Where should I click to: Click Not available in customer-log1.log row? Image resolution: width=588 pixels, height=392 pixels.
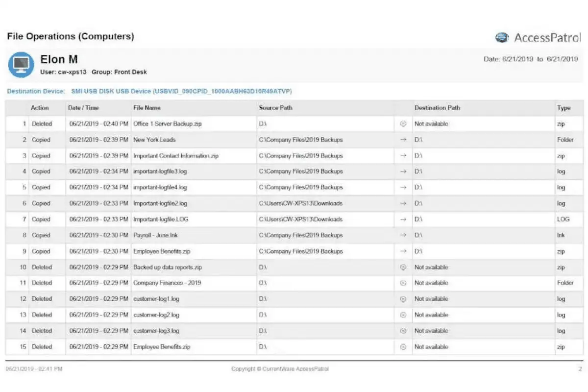coord(431,299)
